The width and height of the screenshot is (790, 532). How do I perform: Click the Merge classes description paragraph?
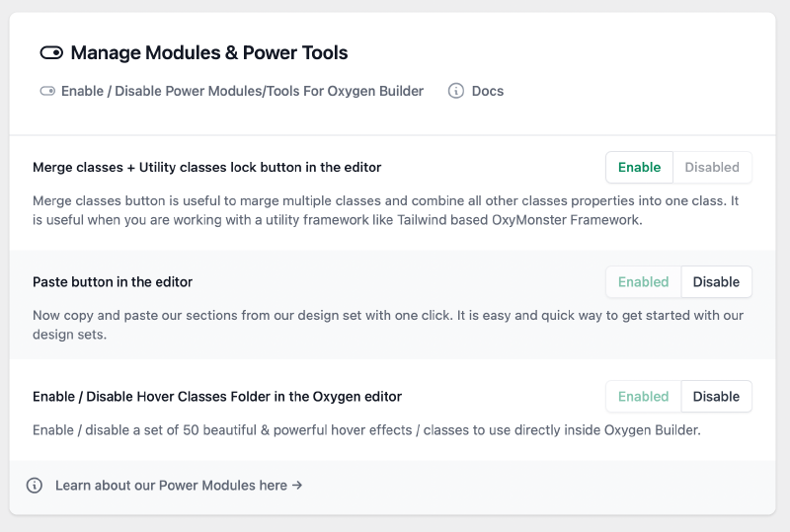(385, 210)
